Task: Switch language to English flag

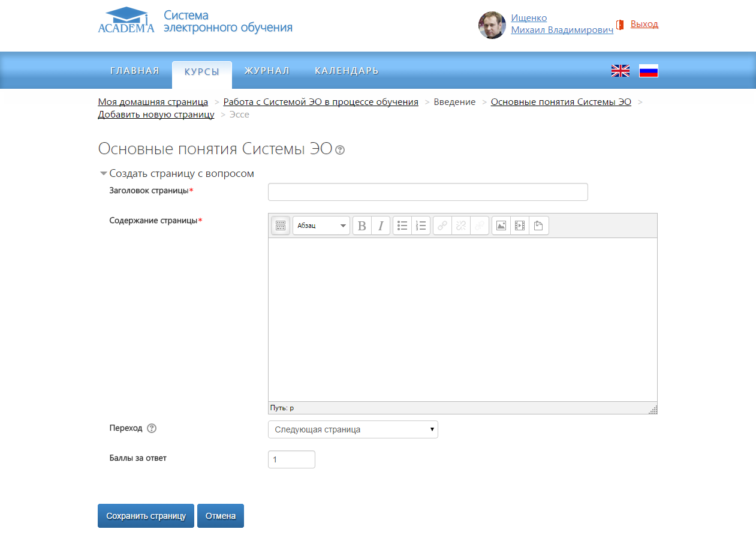Action: [620, 71]
